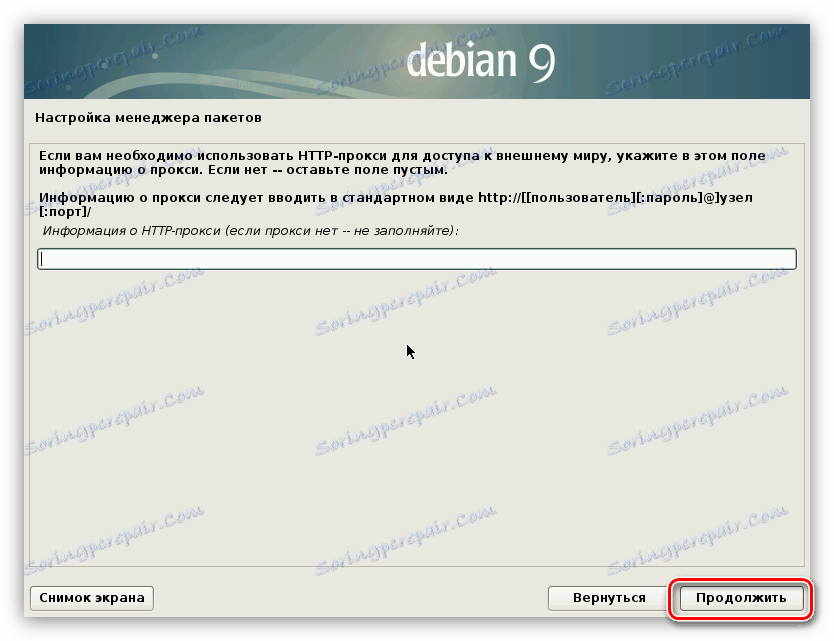Click the paragraph starting 'Если вам необходимо'
Viewport: 834px width, 641px height.
(x=402, y=163)
